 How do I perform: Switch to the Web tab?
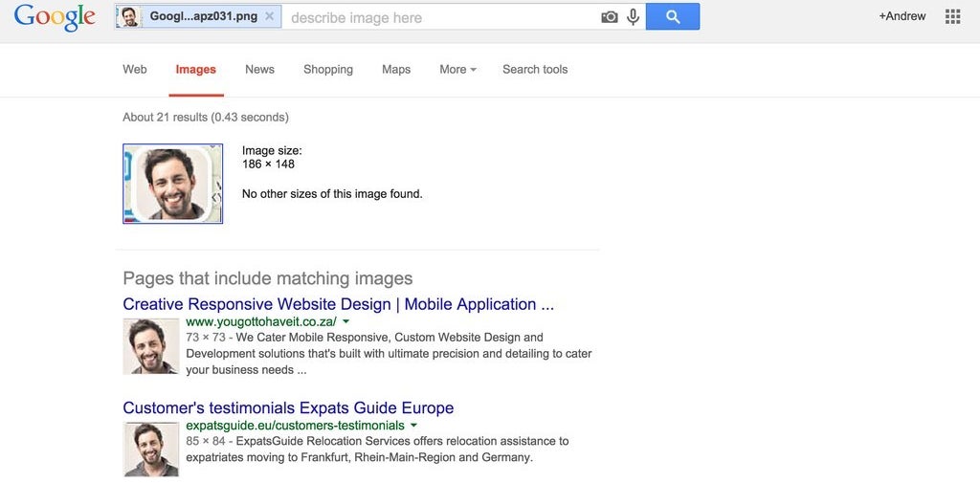(x=134, y=70)
